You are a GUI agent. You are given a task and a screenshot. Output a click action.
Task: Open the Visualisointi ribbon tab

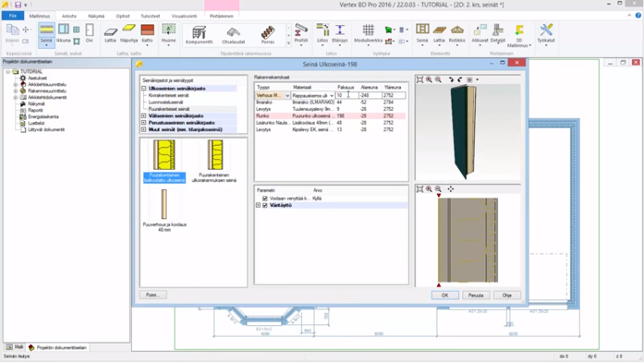184,15
